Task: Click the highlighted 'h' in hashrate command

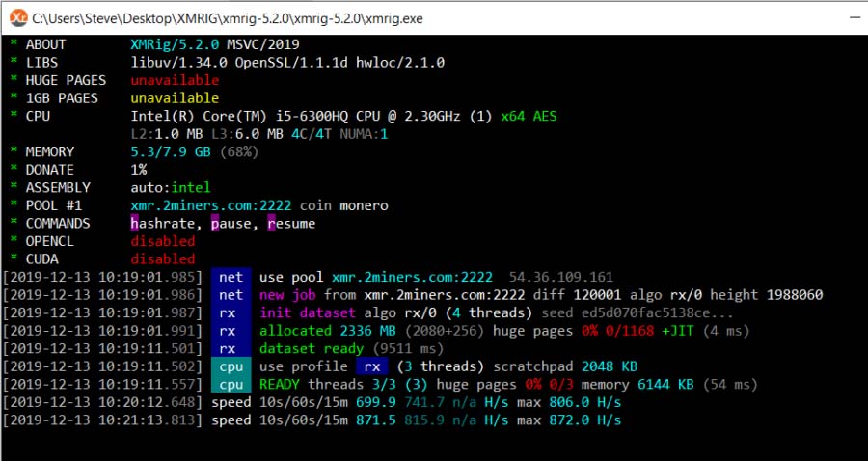Action: point(136,223)
